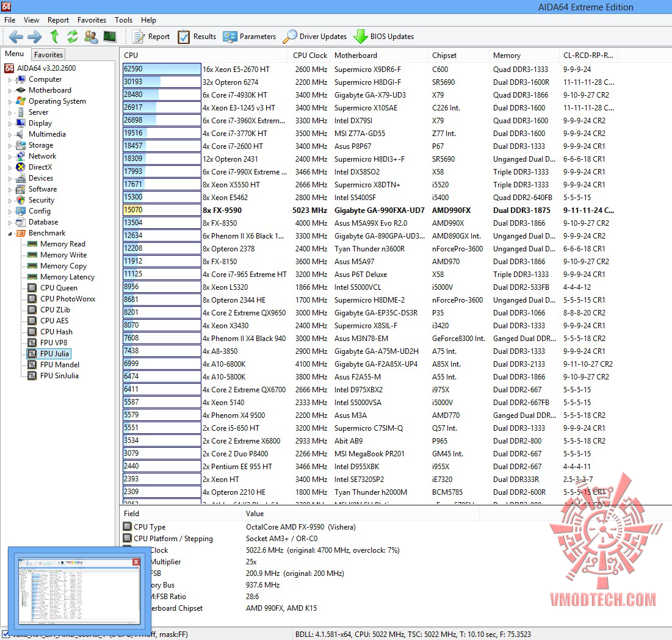Select the Memory Read benchmark
The image size is (672, 640).
coord(56,244)
